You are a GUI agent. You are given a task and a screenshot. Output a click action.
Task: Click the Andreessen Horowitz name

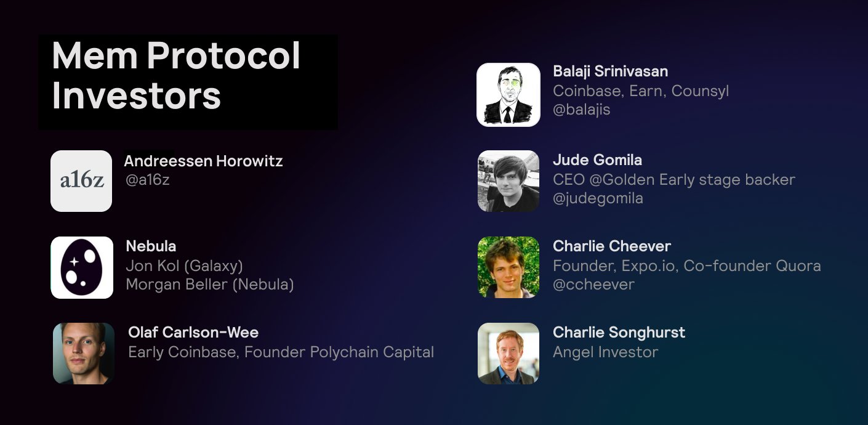[204, 161]
